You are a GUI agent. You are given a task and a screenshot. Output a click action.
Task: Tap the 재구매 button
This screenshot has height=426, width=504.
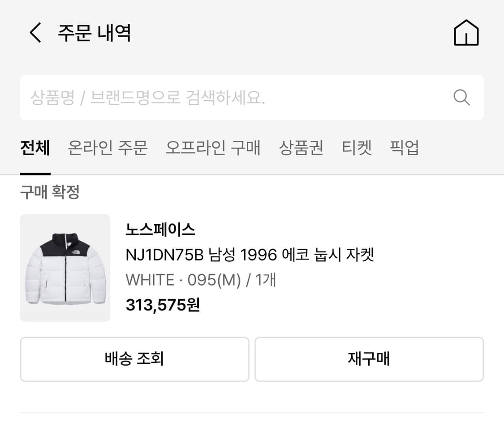coord(369,359)
